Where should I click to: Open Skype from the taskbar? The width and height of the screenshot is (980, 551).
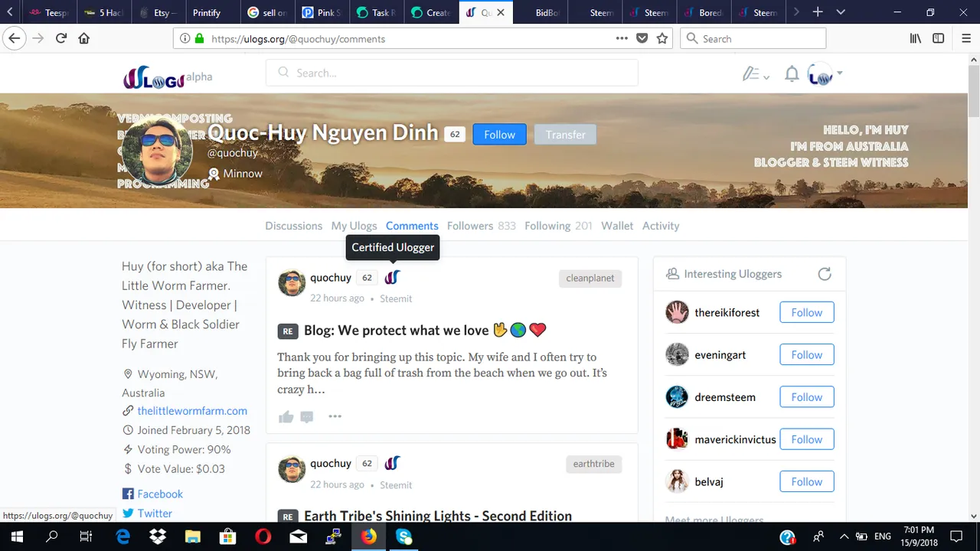[x=404, y=537]
